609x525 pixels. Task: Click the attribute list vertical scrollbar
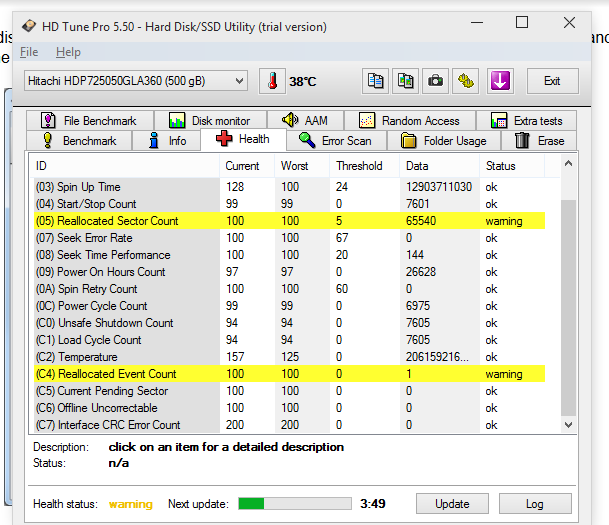(568, 300)
